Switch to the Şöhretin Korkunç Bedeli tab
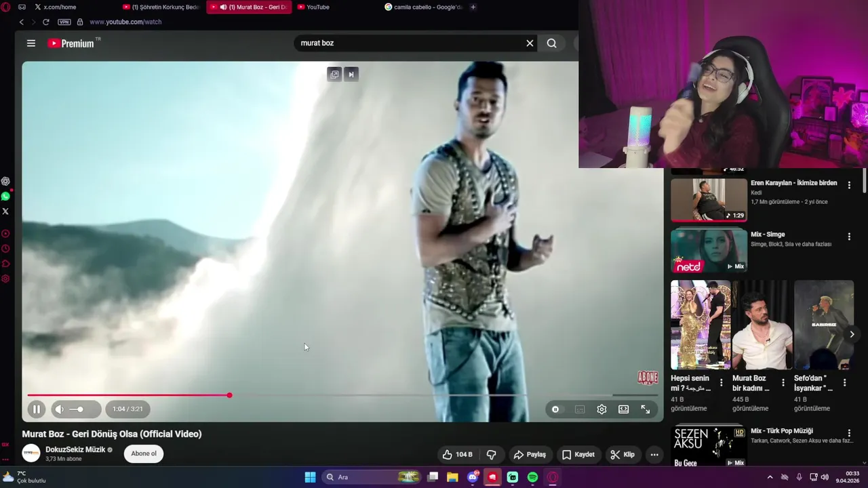The image size is (868, 488). click(x=161, y=7)
